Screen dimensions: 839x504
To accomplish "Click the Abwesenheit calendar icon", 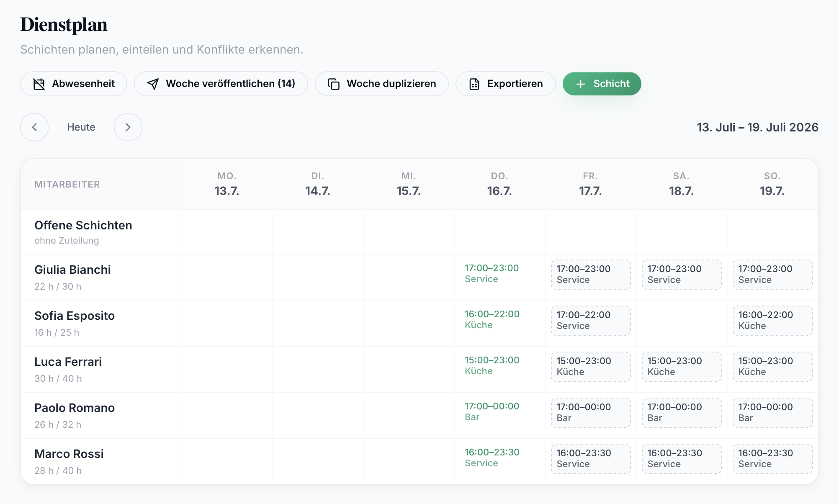I will click(x=39, y=84).
